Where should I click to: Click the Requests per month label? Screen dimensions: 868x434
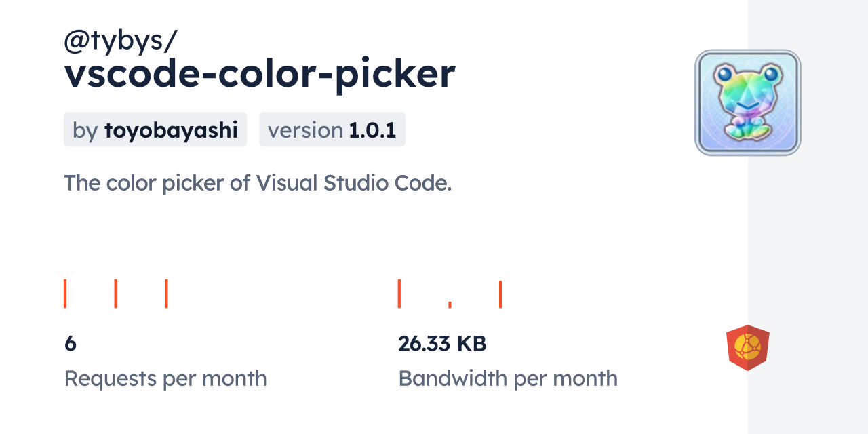[165, 378]
